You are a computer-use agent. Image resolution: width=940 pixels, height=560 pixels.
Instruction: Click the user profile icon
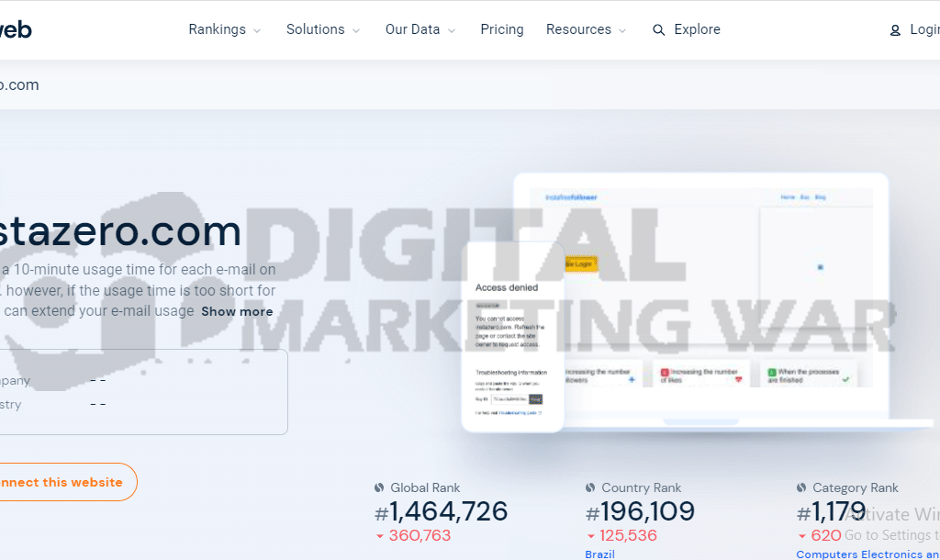(x=895, y=30)
